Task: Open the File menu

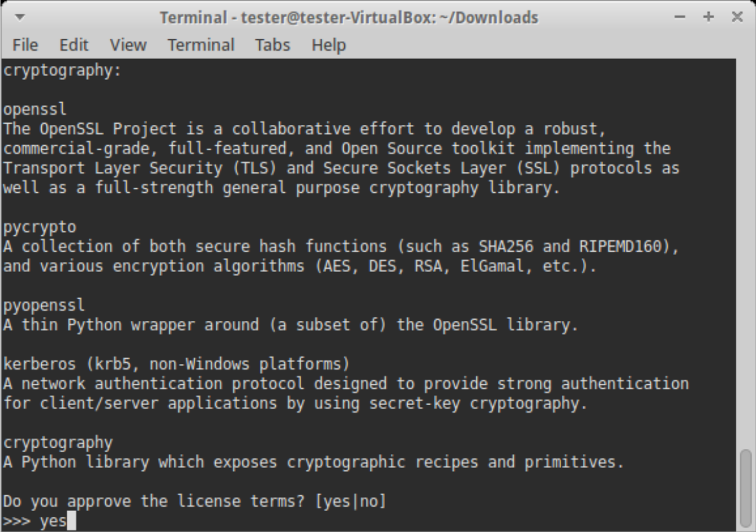Action: click(25, 46)
